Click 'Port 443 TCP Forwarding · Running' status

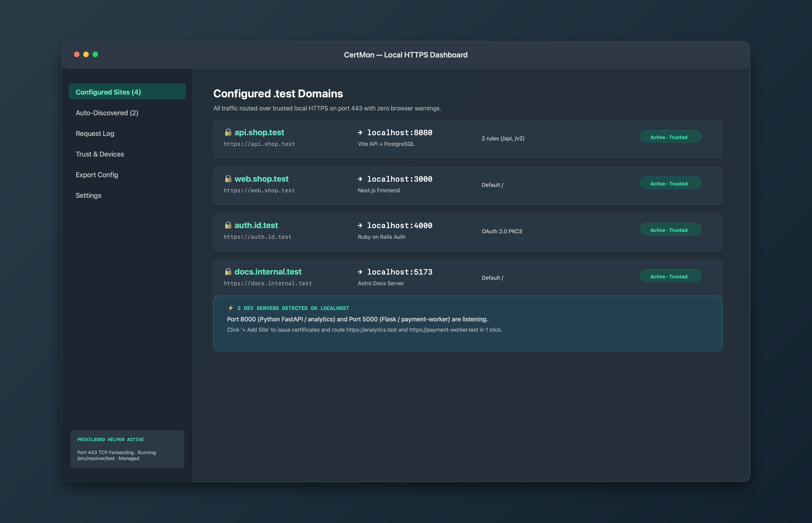116,452
